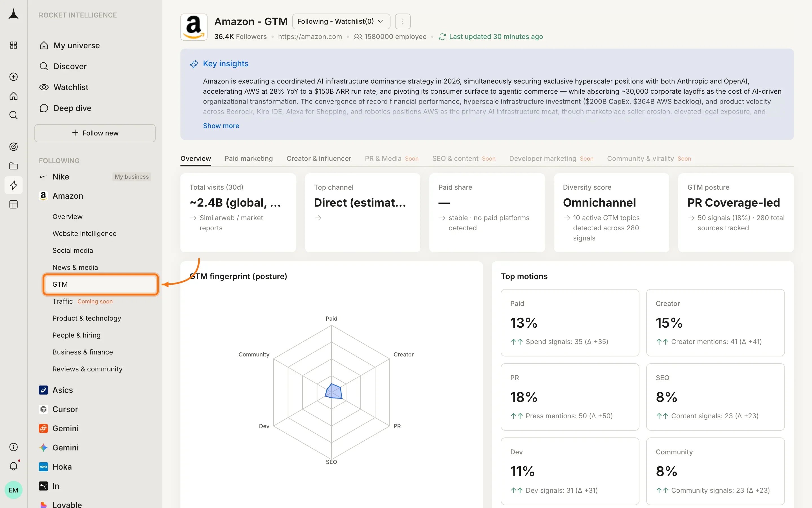Click the info circle icon in rail
Viewport: 812px width, 508px height.
click(x=14, y=447)
